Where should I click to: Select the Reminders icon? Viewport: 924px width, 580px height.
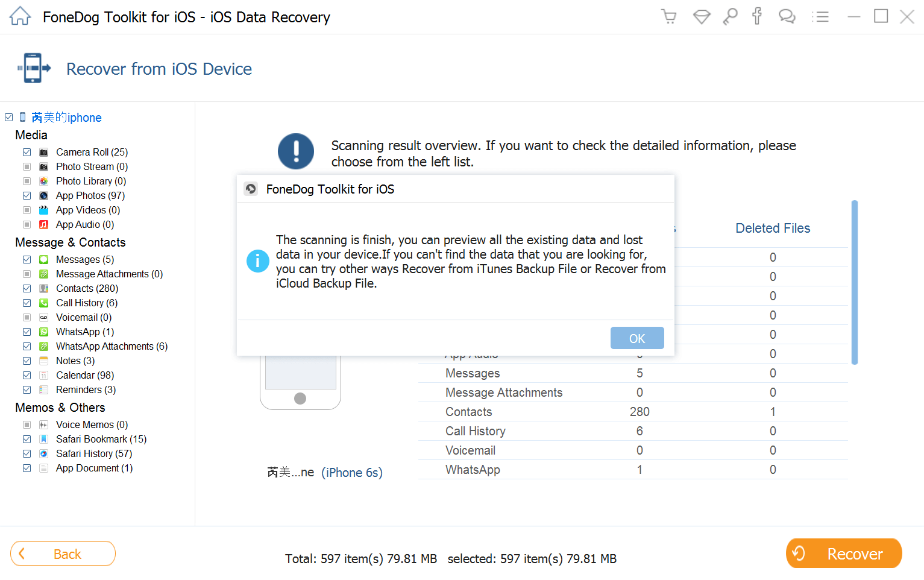[44, 390]
